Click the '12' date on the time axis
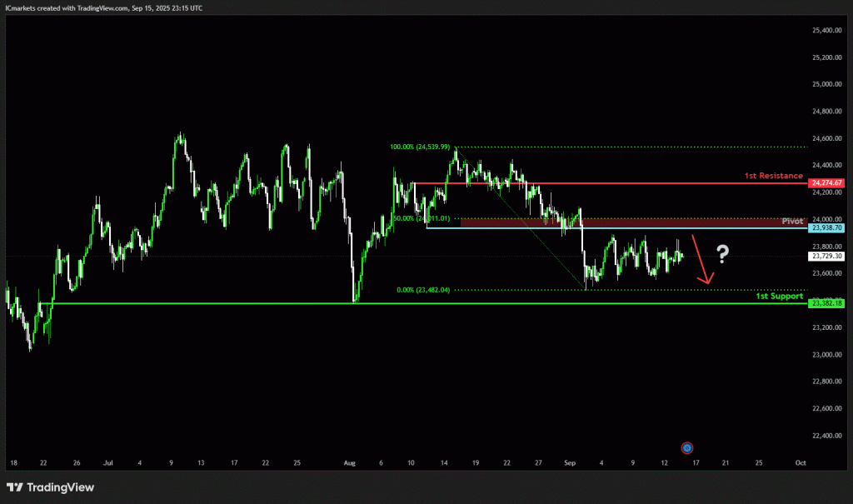The height and width of the screenshot is (504, 853). coord(664,462)
